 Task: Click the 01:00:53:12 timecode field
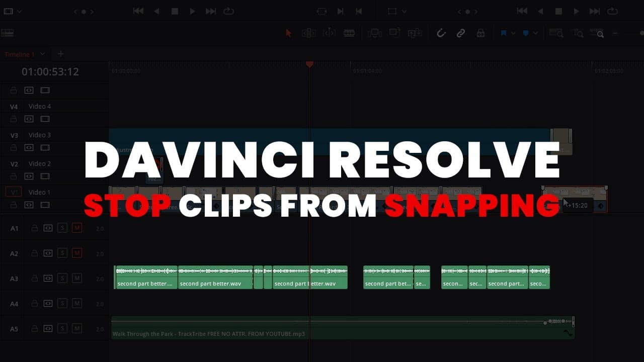pyautogui.click(x=50, y=71)
